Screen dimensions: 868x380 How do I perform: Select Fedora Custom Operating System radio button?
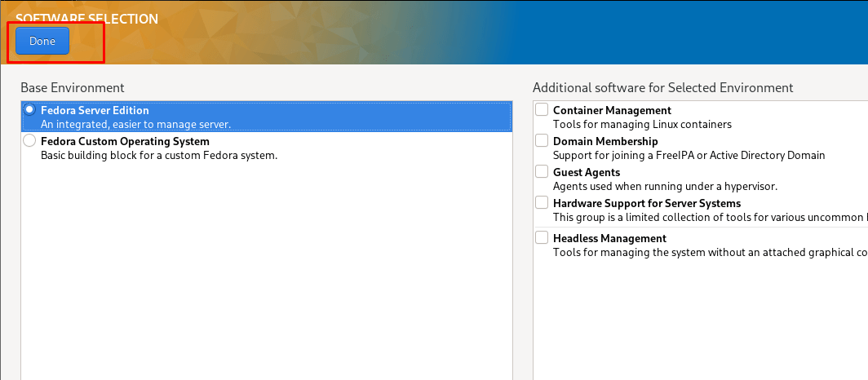pos(30,141)
